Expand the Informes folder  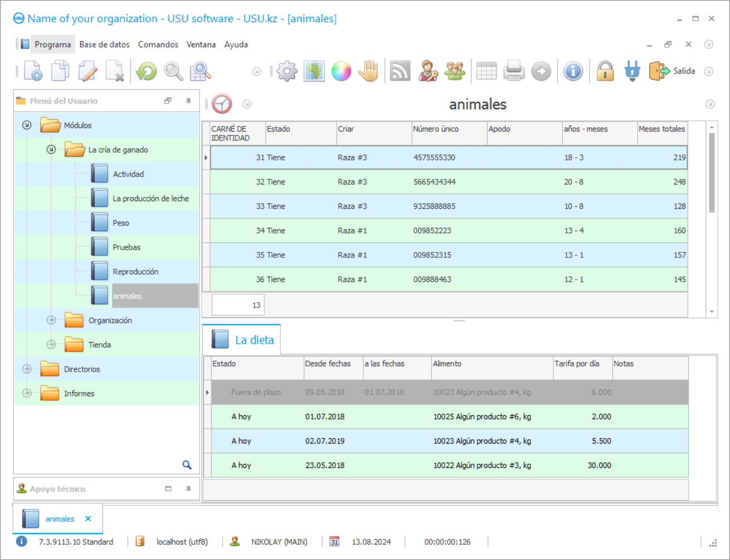[27, 393]
